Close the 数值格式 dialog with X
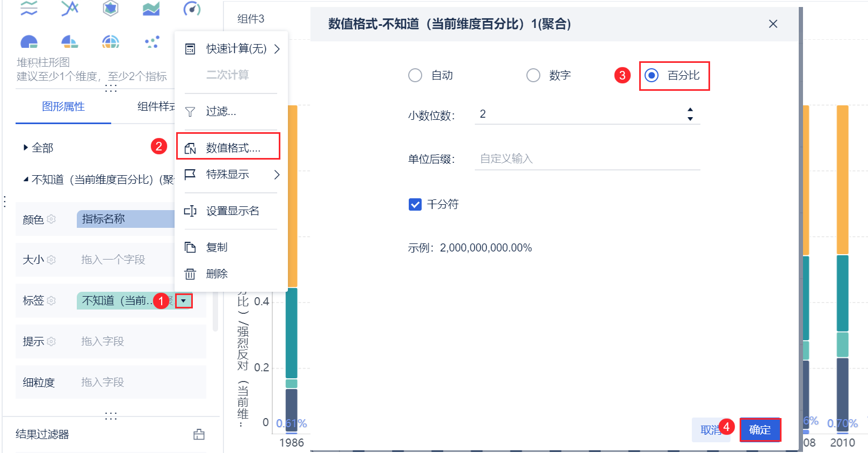 coord(773,24)
